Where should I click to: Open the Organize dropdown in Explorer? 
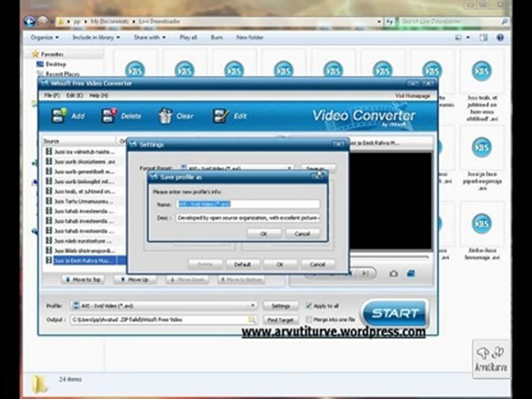[x=44, y=37]
